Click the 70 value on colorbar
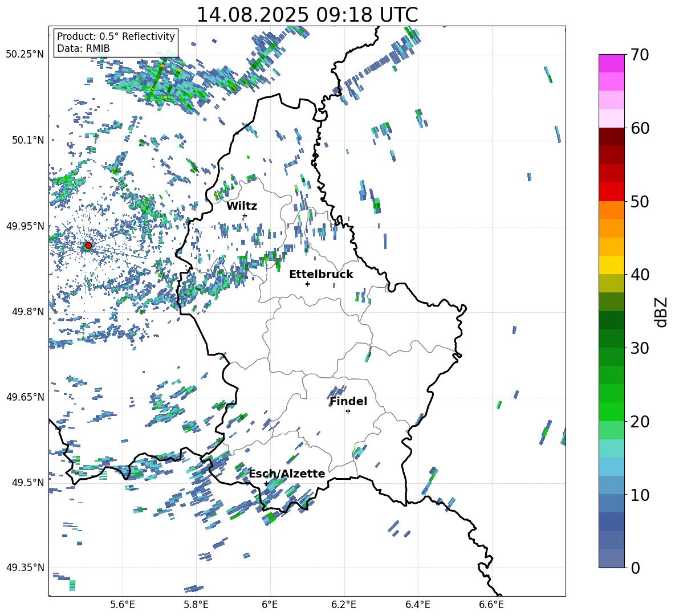This screenshot has height=616, width=675. [x=639, y=55]
